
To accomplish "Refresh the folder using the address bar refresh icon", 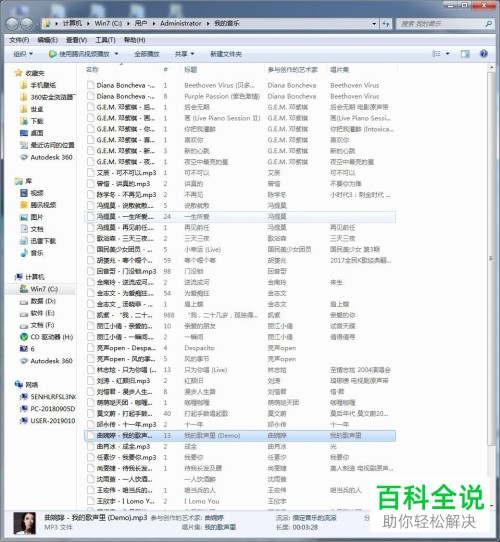I will [x=386, y=24].
